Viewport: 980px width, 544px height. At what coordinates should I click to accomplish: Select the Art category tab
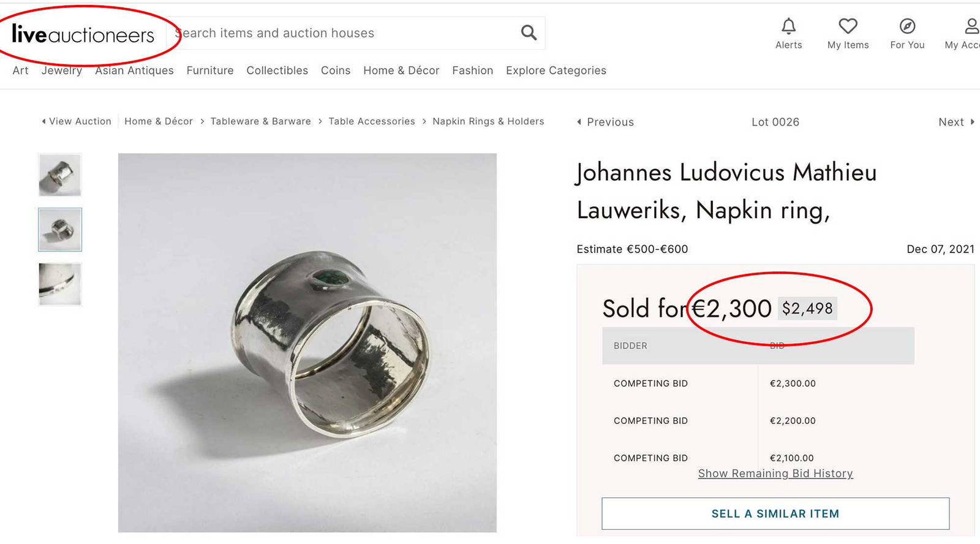click(x=20, y=70)
